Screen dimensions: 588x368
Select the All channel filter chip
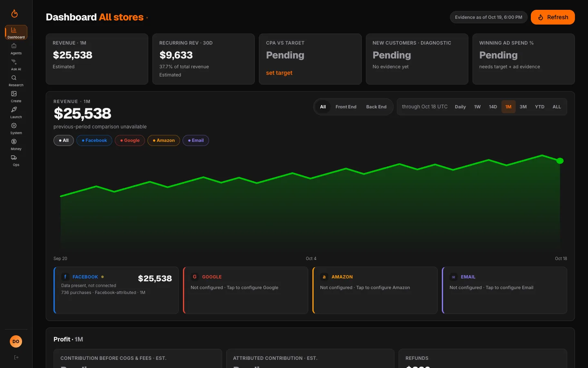point(64,140)
